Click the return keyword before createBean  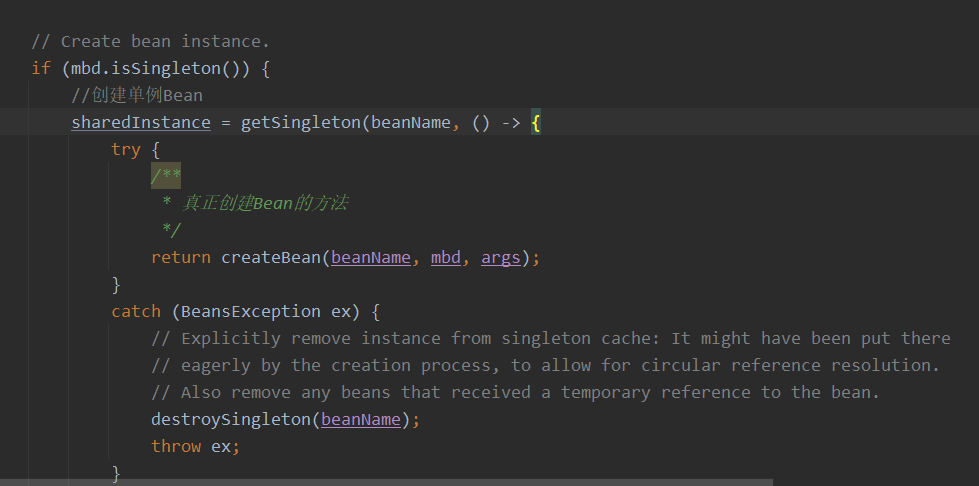pyautogui.click(x=181, y=257)
